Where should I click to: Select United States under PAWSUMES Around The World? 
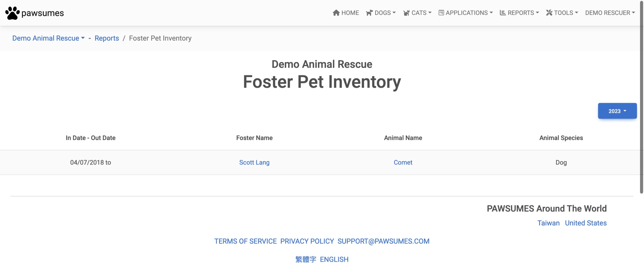[586, 223]
